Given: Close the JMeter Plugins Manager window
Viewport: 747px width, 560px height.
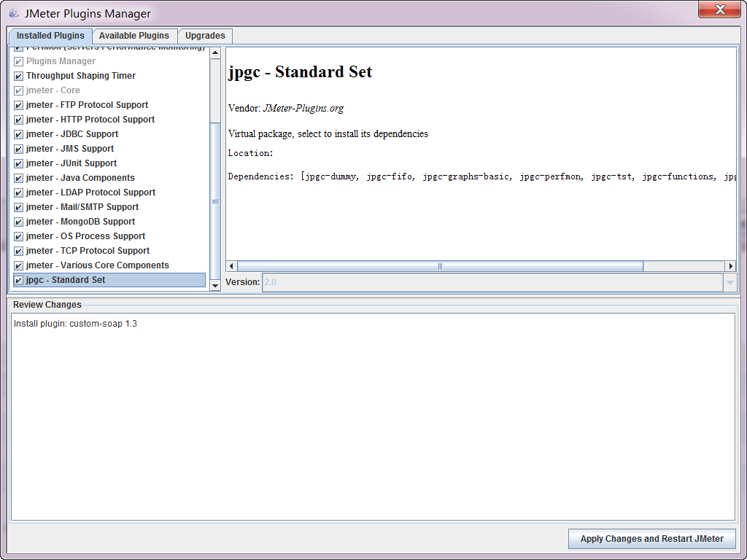Looking at the screenshot, I should (x=719, y=9).
